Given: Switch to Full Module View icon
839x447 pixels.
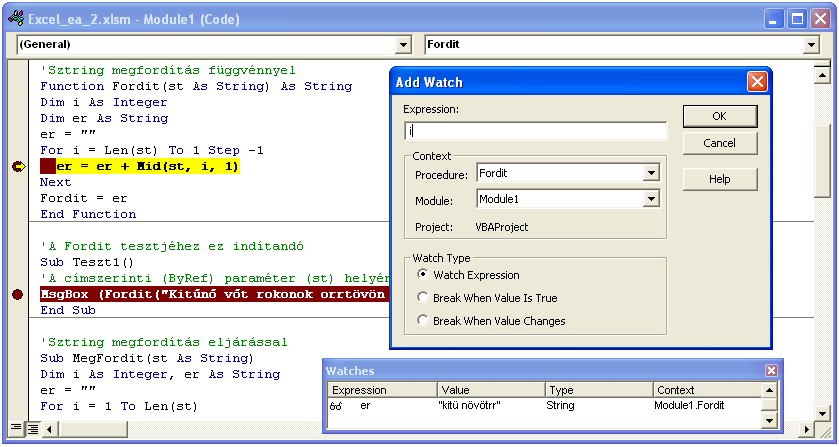Looking at the screenshot, I should pyautogui.click(x=33, y=428).
